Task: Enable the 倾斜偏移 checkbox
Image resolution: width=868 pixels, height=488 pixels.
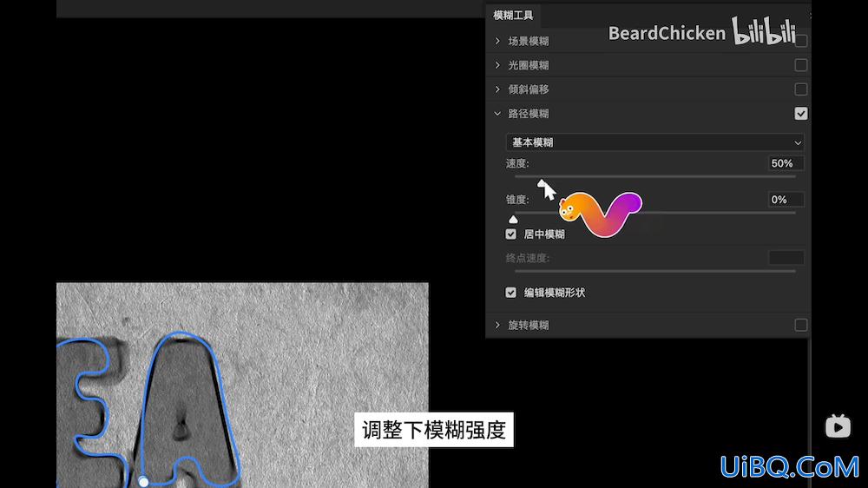Action: [x=800, y=89]
